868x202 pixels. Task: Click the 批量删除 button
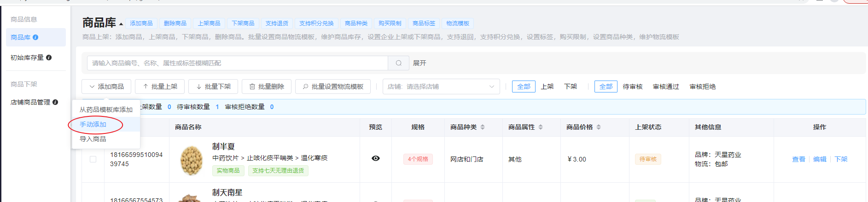[267, 87]
